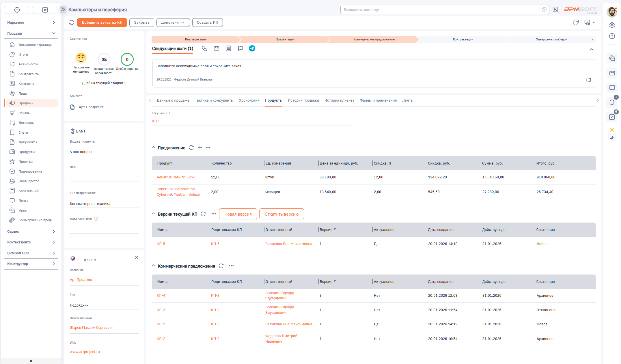Image resolution: width=621 pixels, height=364 pixels.
Task: Mark the next step task with flag
Action: tap(588, 80)
